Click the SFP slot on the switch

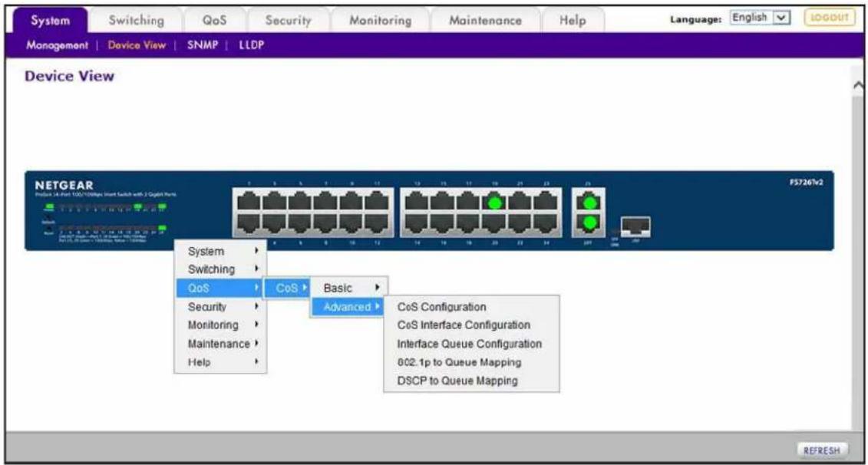[635, 226]
